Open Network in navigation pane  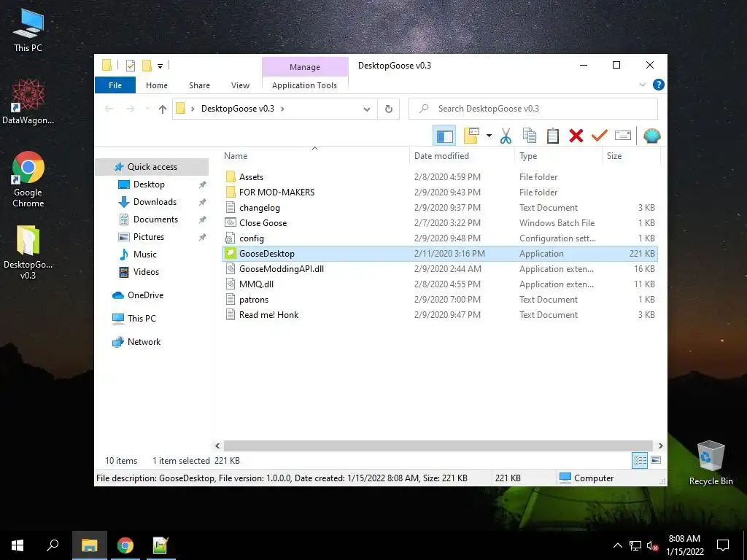pyautogui.click(x=144, y=342)
